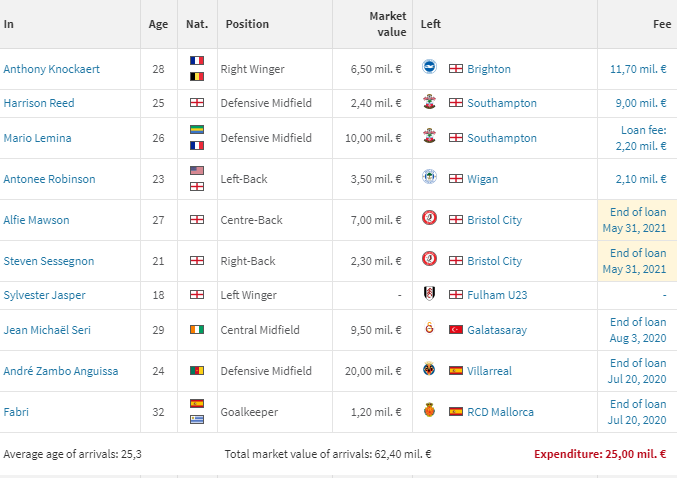The height and width of the screenshot is (478, 677).
Task: Click the Turkey flag beside Galatasaray
Action: (457, 330)
